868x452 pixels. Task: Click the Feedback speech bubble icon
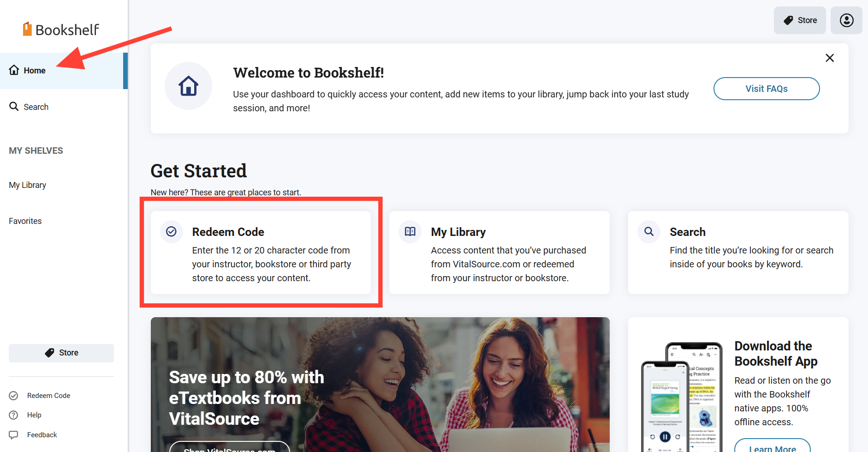click(14, 435)
